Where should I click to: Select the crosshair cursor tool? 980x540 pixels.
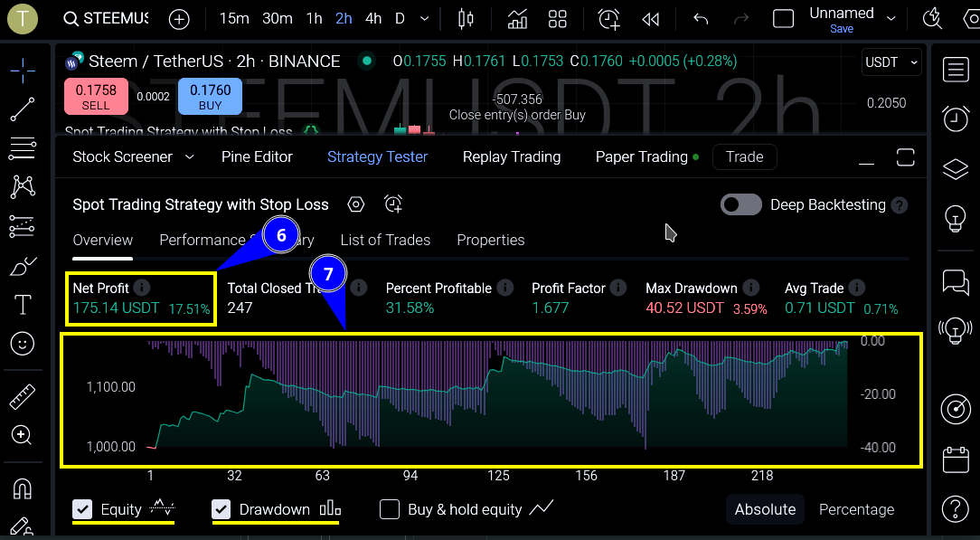tap(23, 71)
